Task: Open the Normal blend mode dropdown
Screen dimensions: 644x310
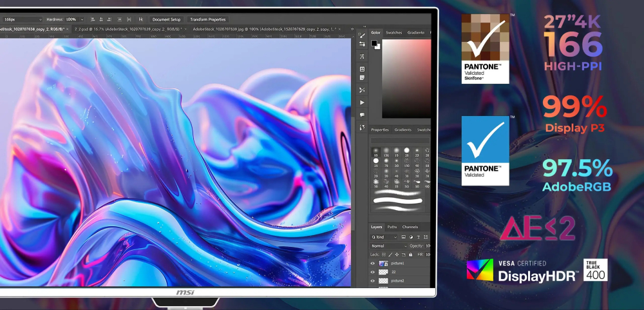Action: pos(388,246)
